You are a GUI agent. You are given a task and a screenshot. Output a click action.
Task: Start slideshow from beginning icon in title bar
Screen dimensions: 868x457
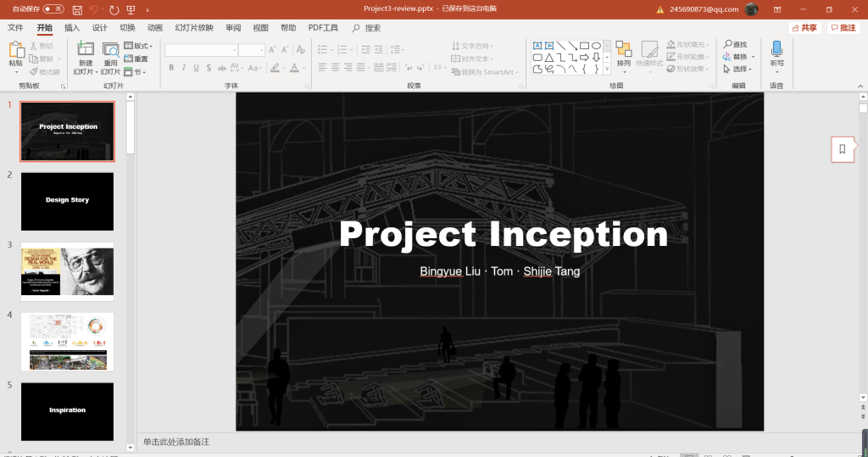(x=131, y=9)
